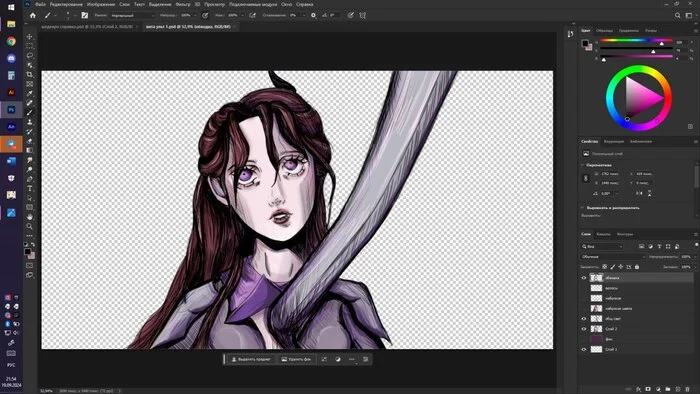Viewport: 700px width, 394px height.
Task: Flip horizontally in Properties panel
Action: 639,193
